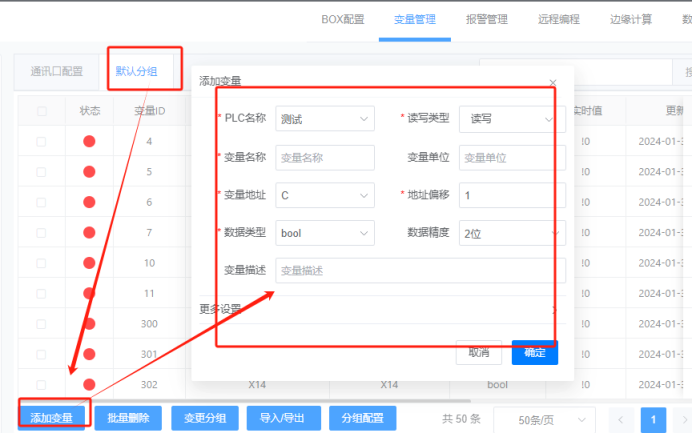Go to the next page arrow
Viewport: 693px width, 434px height.
pos(684,419)
